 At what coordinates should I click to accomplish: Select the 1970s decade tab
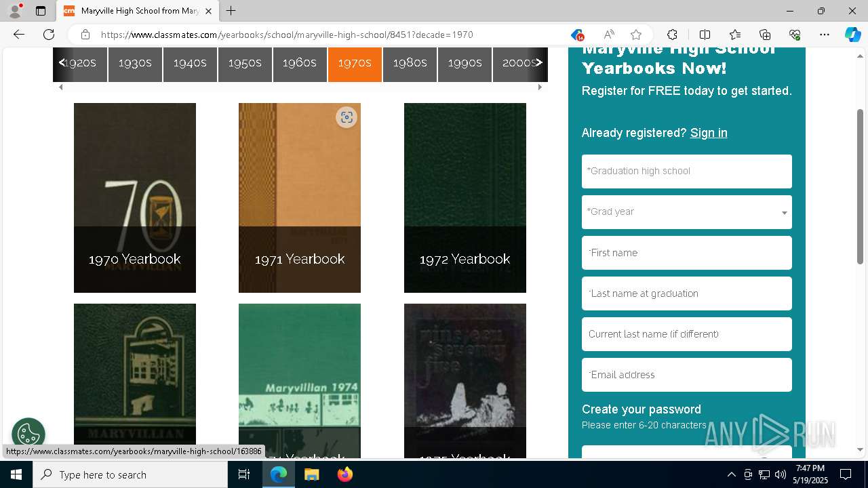coord(355,62)
